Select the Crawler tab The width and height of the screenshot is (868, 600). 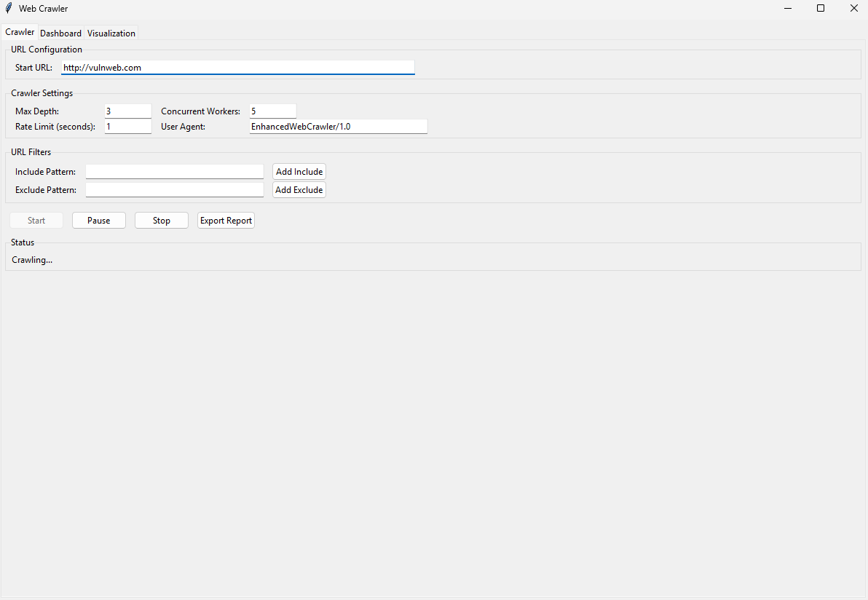20,32
